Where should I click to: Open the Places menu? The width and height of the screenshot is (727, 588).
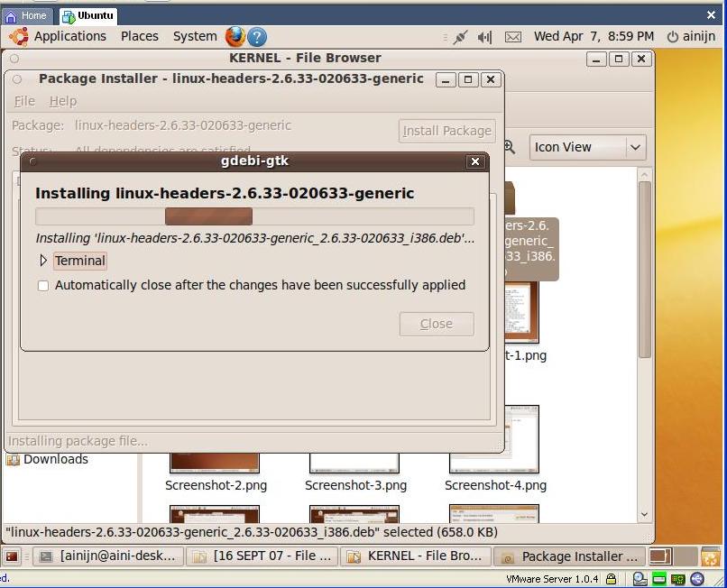pyautogui.click(x=140, y=36)
